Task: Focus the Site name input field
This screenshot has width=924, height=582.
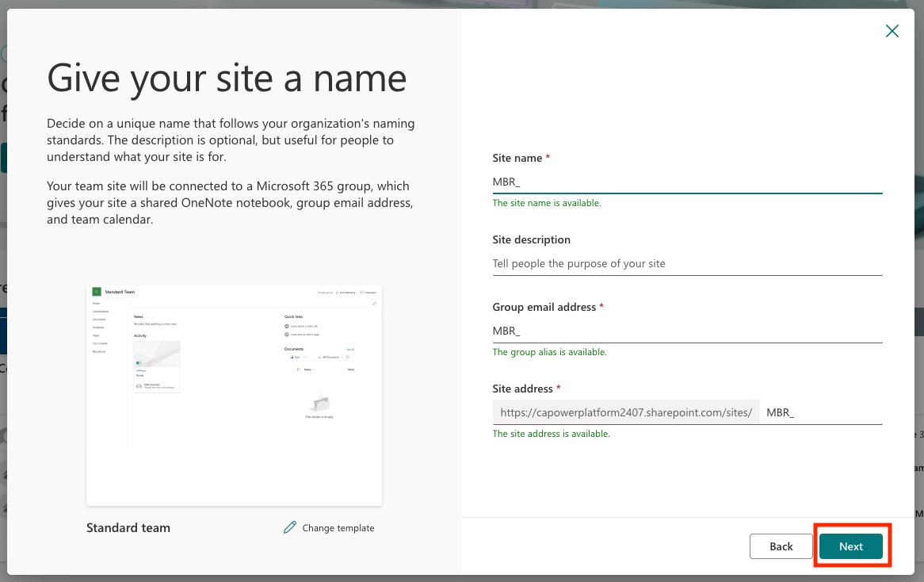Action: pyautogui.click(x=686, y=182)
